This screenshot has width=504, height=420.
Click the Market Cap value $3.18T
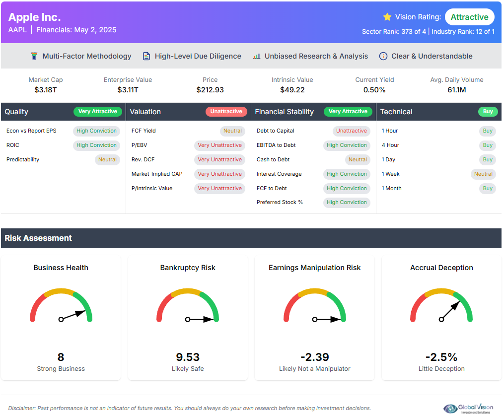46,90
